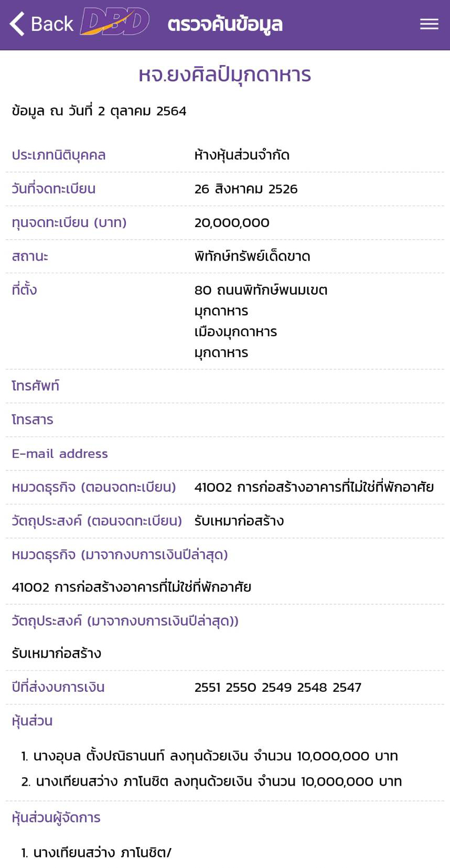Open the hamburger menu
The width and height of the screenshot is (450, 868).
click(x=429, y=24)
